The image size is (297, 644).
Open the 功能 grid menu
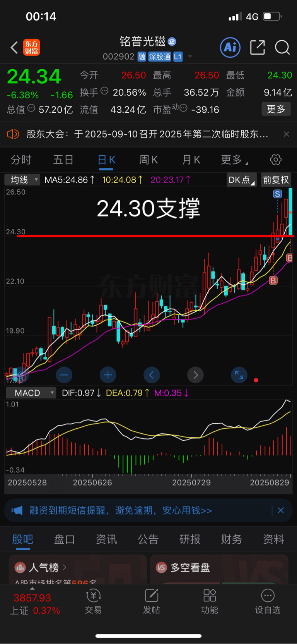point(210,601)
